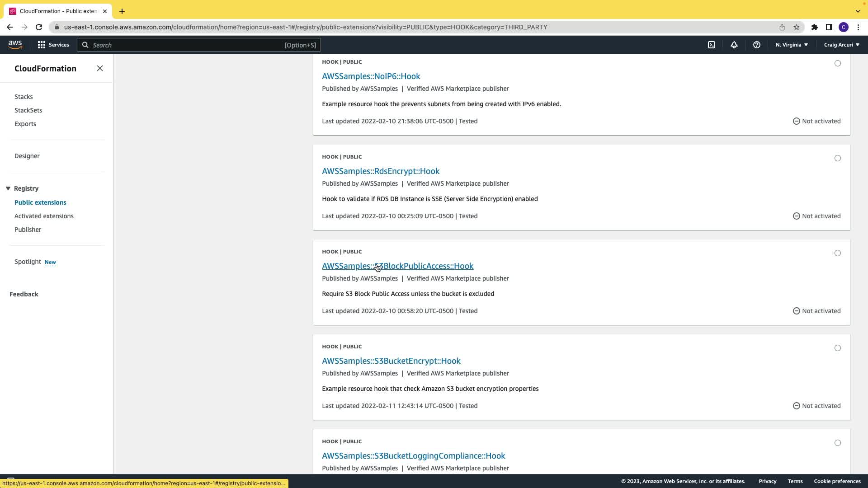The image size is (868, 488).
Task: Open AWS CloudShell icon in the top bar
Action: coord(712,45)
